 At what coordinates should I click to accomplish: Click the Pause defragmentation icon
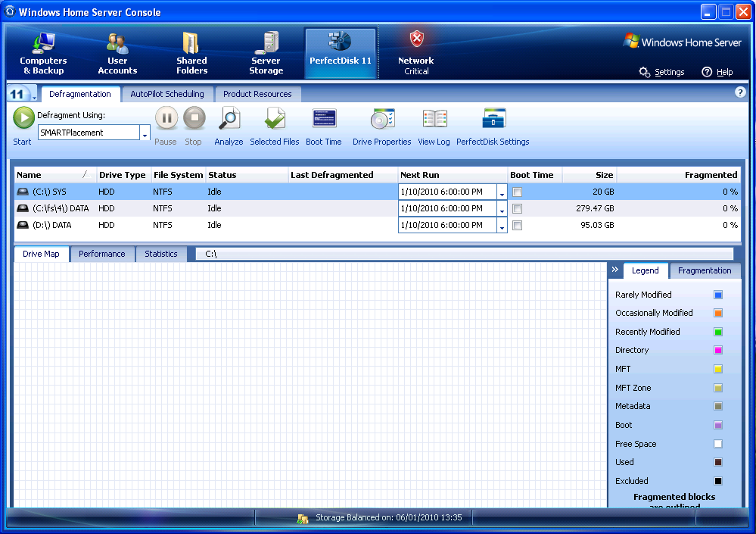pos(166,117)
